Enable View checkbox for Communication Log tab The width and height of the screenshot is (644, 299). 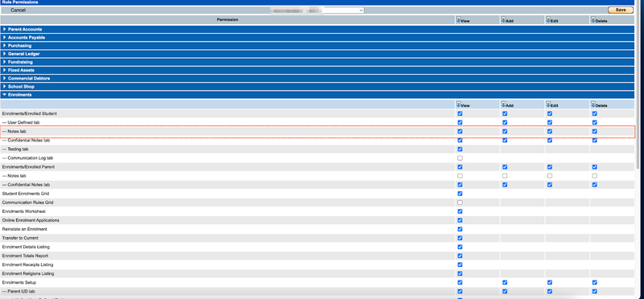(x=460, y=158)
